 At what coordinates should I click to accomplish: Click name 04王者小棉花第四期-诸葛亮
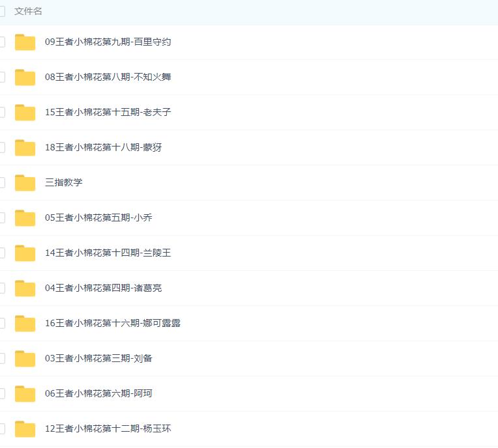(104, 288)
